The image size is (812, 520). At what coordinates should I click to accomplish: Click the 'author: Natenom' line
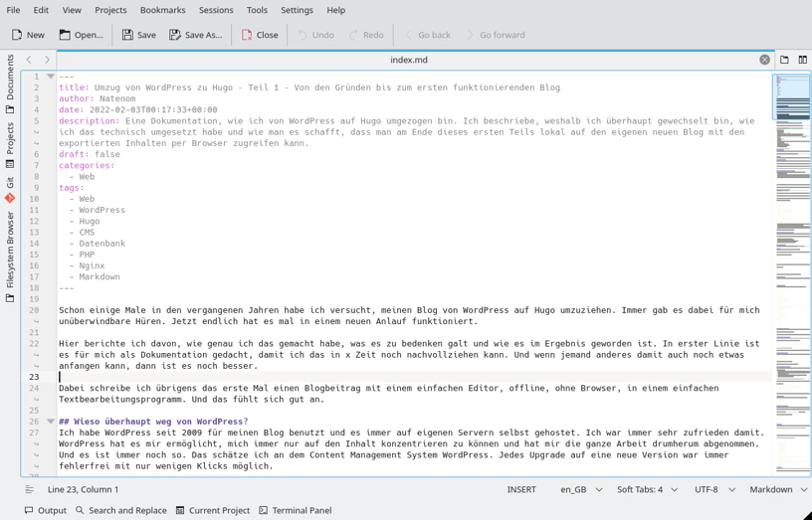point(98,98)
